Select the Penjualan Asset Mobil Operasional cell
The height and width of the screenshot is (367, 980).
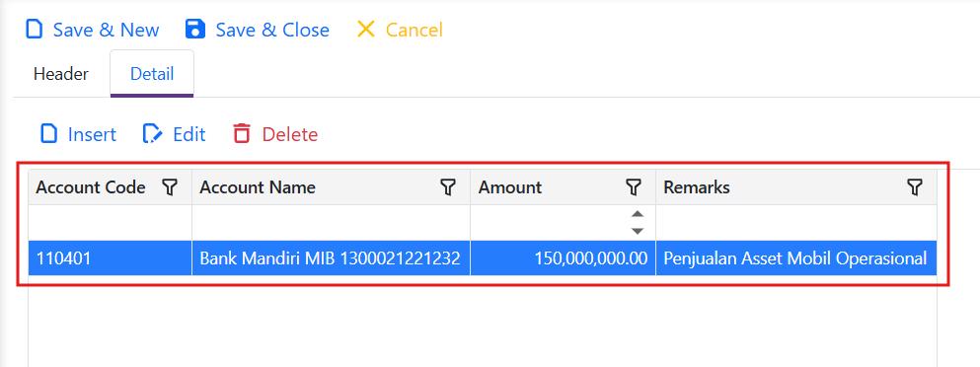(x=796, y=258)
